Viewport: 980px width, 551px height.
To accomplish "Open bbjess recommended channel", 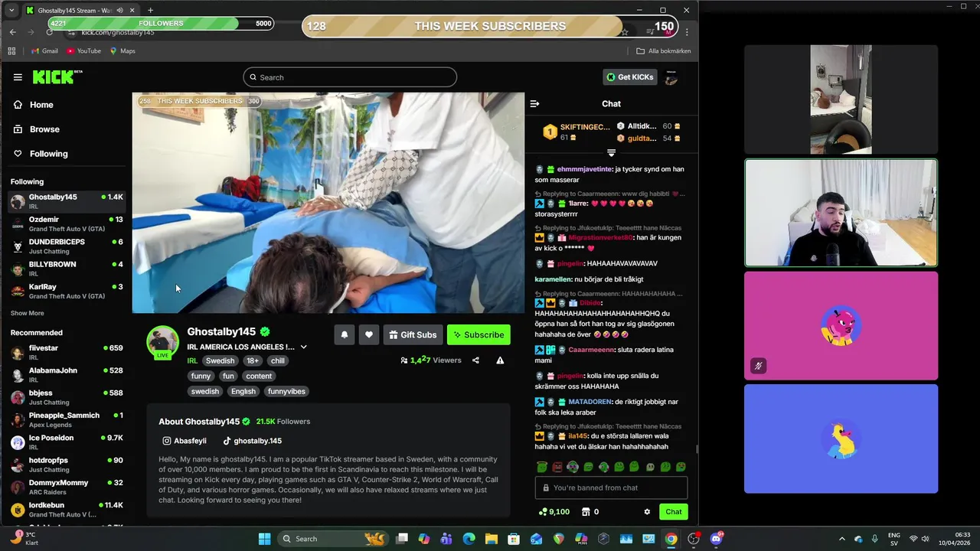I will (67, 397).
